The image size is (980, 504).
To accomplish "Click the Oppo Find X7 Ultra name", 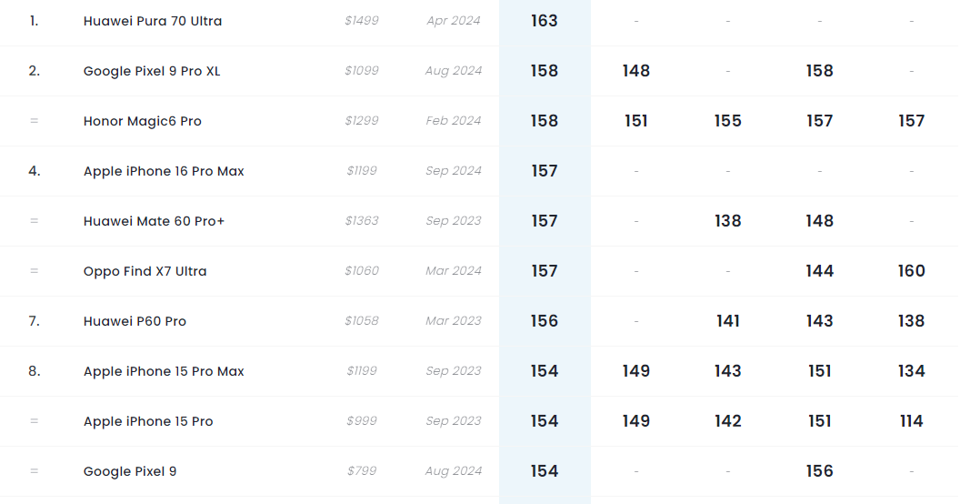I will (x=145, y=271).
